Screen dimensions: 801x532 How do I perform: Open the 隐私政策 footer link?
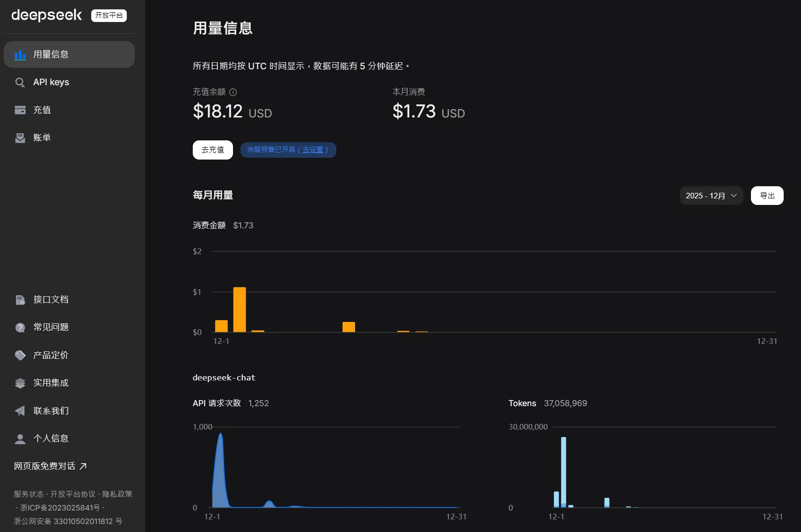coord(117,494)
